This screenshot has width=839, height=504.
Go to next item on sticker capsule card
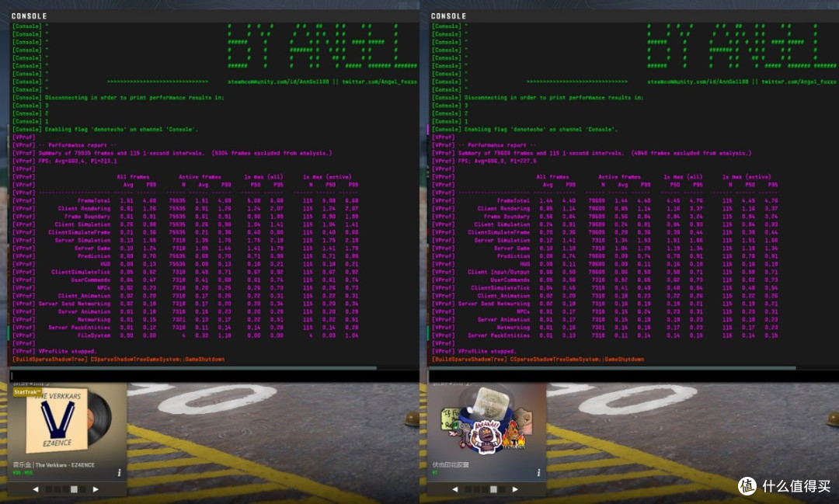(x=515, y=489)
